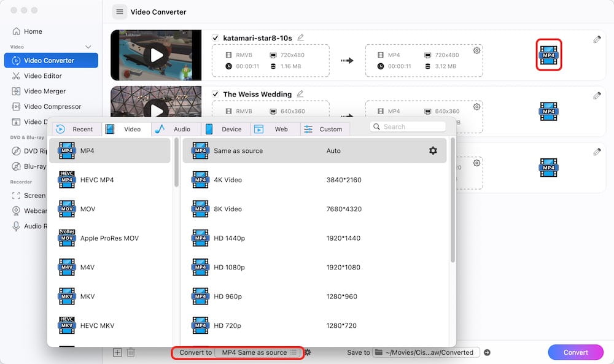Click MP4 format icon for The Weiss Wedding
This screenshot has width=614, height=364.
click(548, 112)
